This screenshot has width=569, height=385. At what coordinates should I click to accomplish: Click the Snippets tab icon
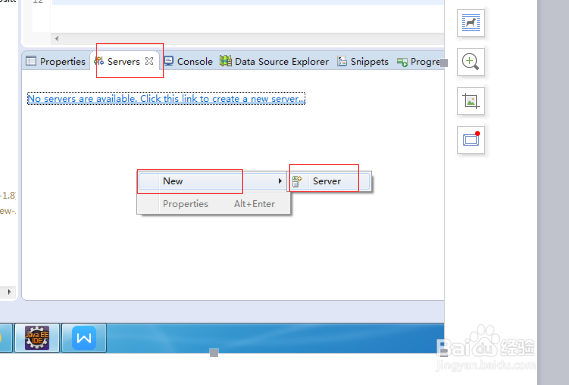342,61
